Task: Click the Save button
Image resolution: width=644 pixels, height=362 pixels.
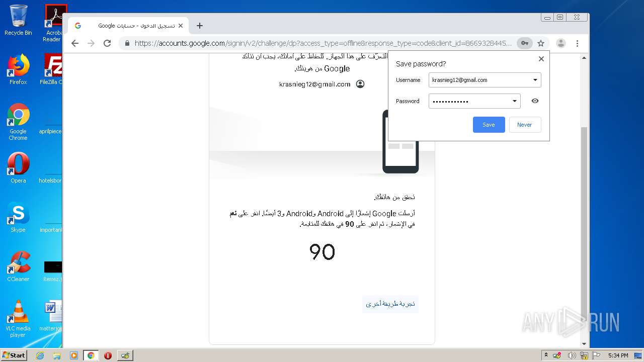Action: tap(489, 125)
